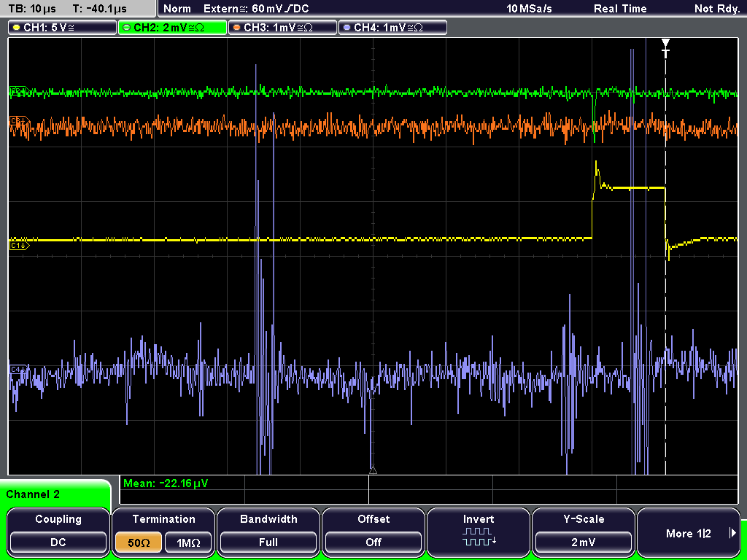Click the C3 ground level marker
Viewport: 747px width, 560px height.
click(19, 121)
